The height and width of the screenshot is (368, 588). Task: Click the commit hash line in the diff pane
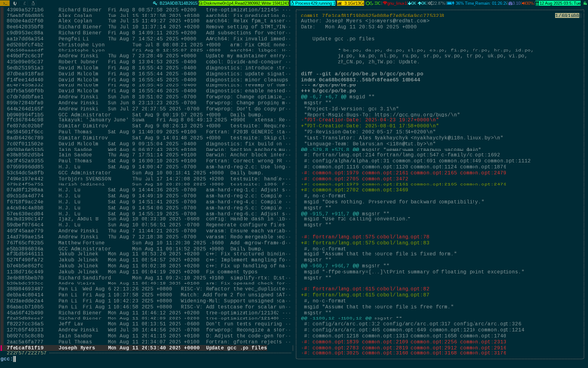373,16
